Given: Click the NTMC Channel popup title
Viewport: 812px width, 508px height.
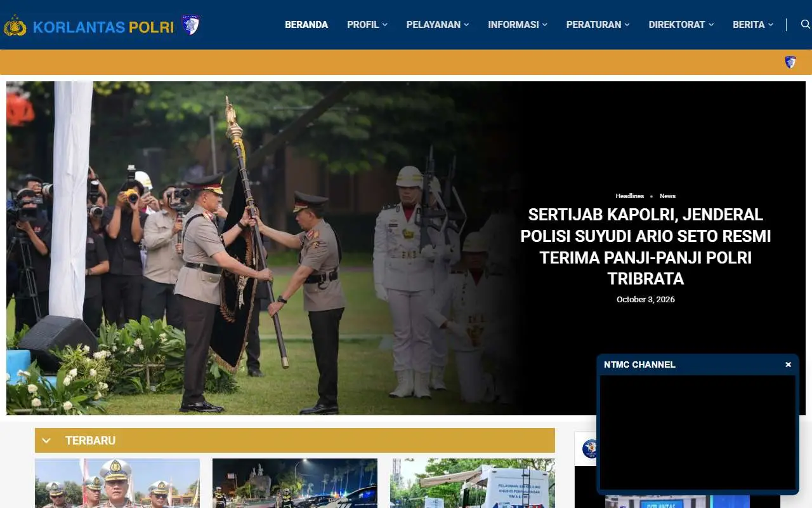Looking at the screenshot, I should coord(639,364).
